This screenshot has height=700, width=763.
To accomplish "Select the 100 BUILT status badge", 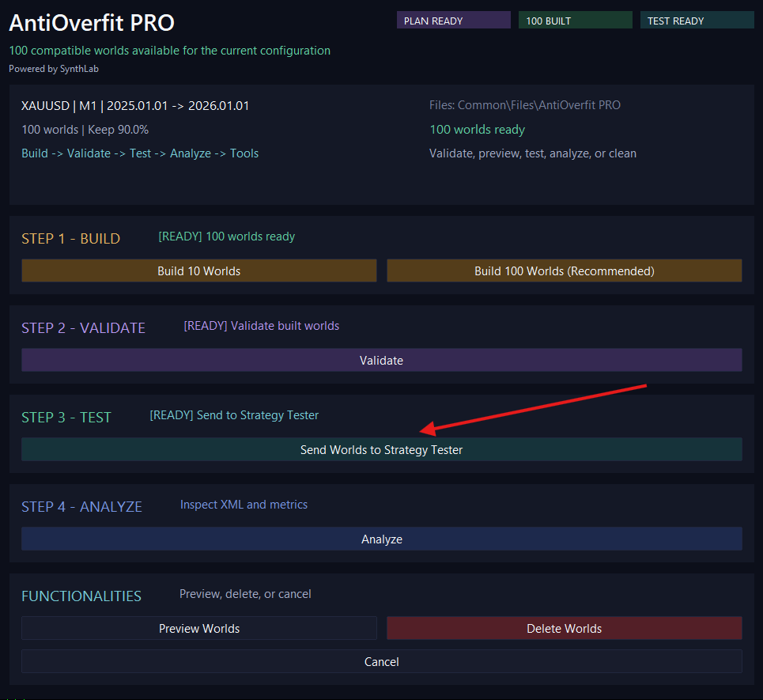I will click(x=575, y=21).
